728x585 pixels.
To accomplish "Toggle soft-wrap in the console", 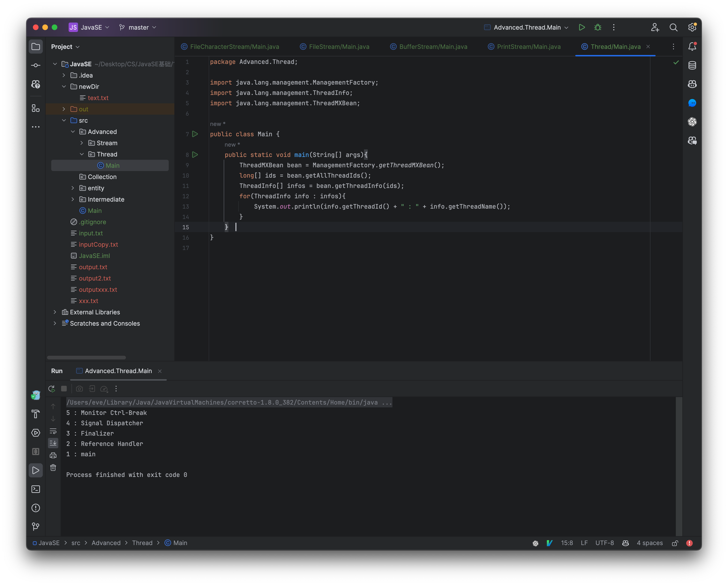I will (x=53, y=431).
